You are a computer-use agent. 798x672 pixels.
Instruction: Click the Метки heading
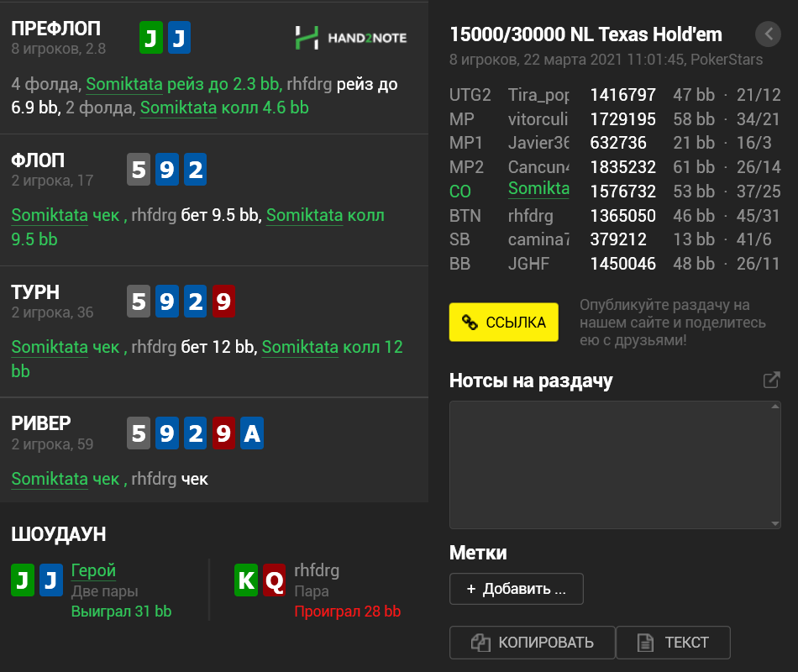pos(478,553)
